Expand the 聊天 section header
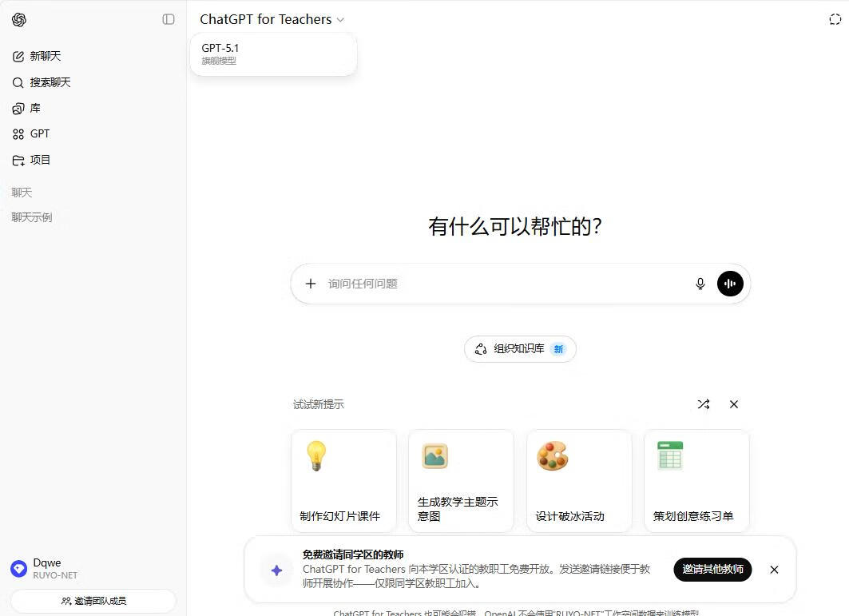 coord(22,193)
